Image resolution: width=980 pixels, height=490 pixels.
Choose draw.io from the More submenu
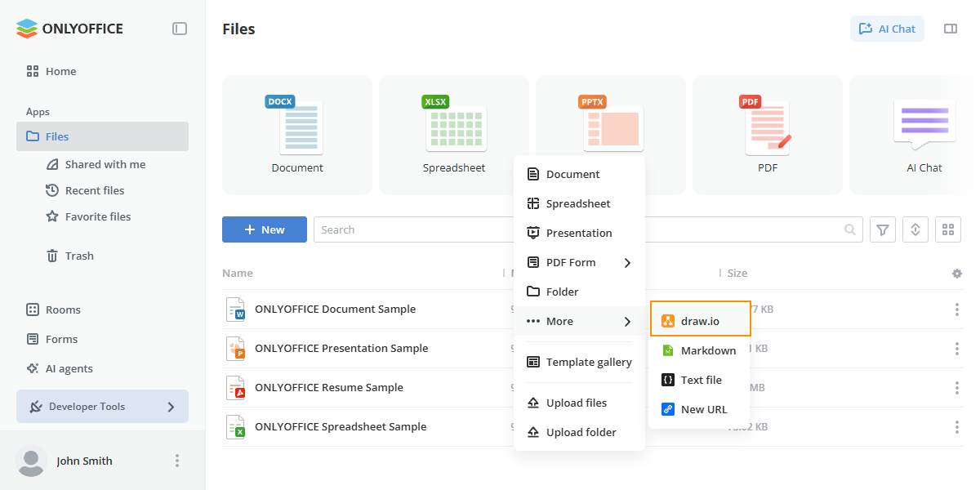click(701, 321)
